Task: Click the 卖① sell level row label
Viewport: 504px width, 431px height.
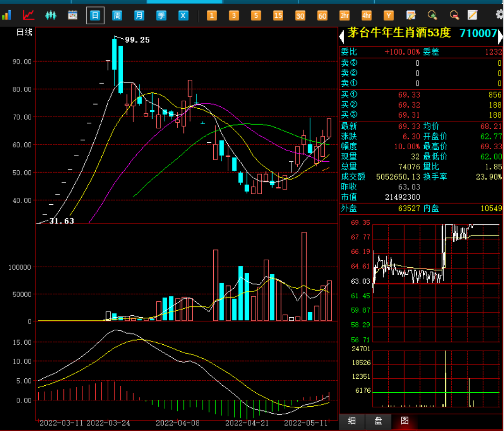Action: 349,83
